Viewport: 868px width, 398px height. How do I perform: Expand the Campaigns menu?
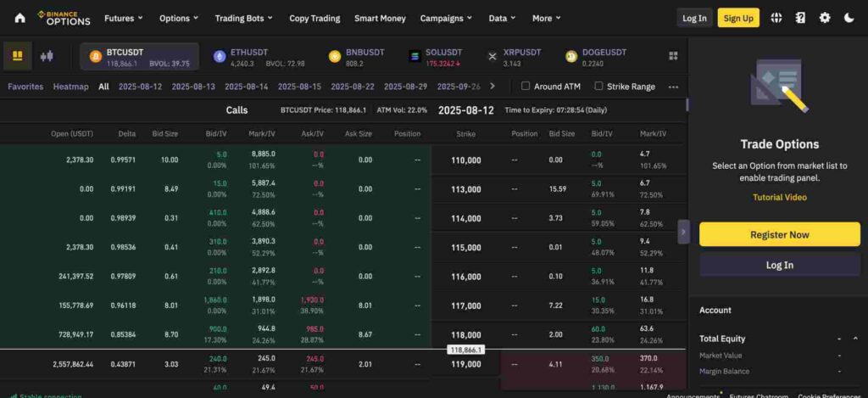point(446,18)
